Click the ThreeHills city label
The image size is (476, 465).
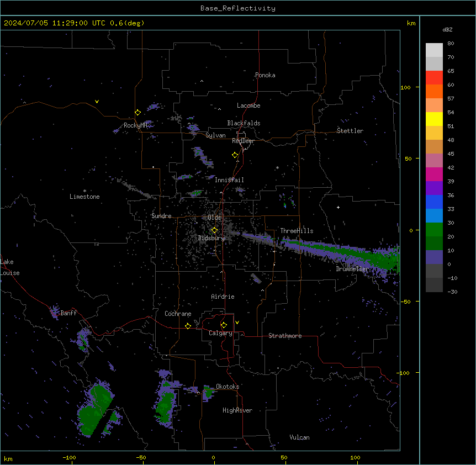coord(297,231)
